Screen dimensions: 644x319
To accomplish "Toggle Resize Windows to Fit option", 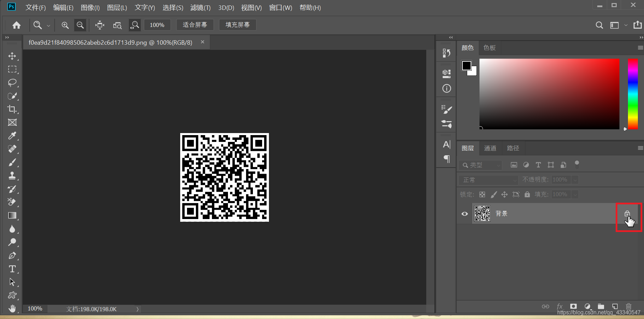I will tap(100, 25).
